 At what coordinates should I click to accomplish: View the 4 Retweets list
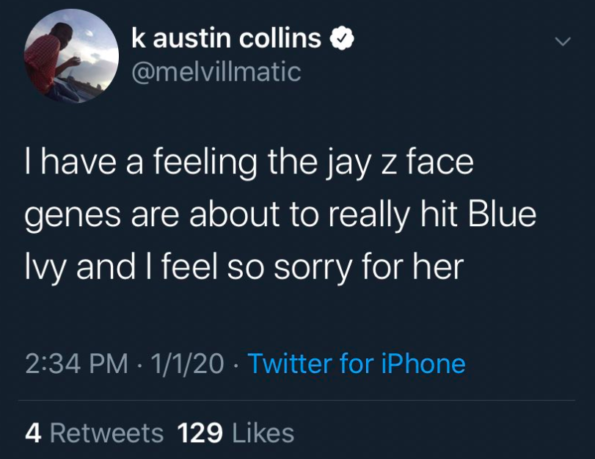(x=94, y=433)
